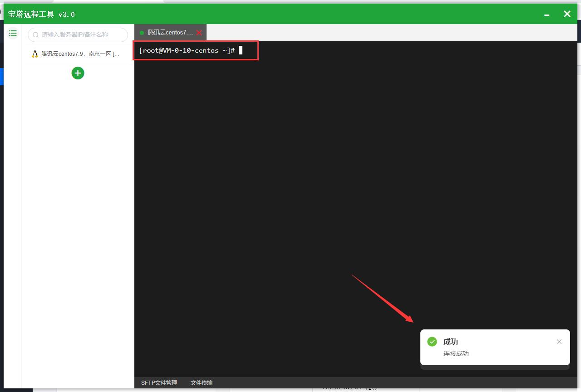Focus the server IP/备注名称 search field
The image size is (581, 392).
click(x=78, y=35)
